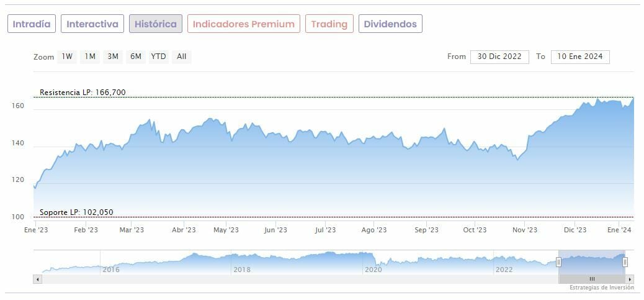Choose the 3M zoom option
Viewport: 644px width, 300px height.
coord(113,57)
